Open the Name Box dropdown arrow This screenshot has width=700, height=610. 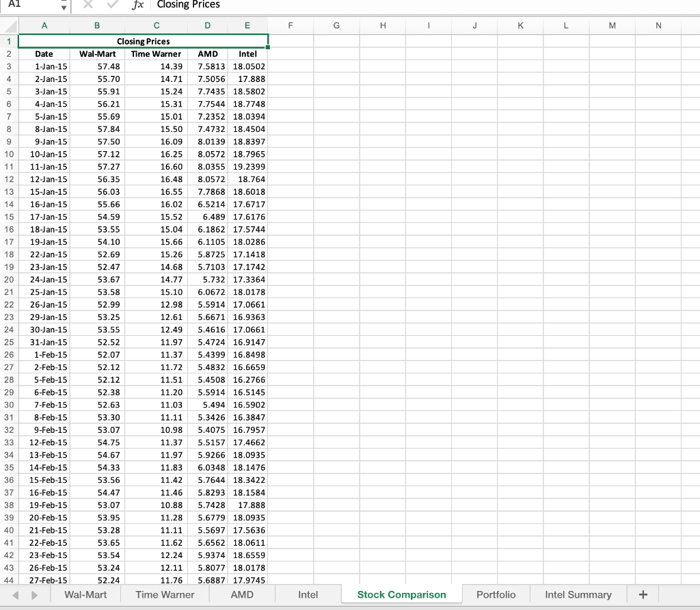click(63, 6)
